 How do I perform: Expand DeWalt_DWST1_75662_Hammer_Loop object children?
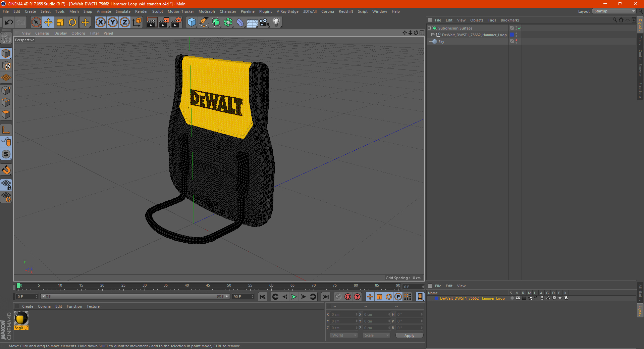point(433,35)
